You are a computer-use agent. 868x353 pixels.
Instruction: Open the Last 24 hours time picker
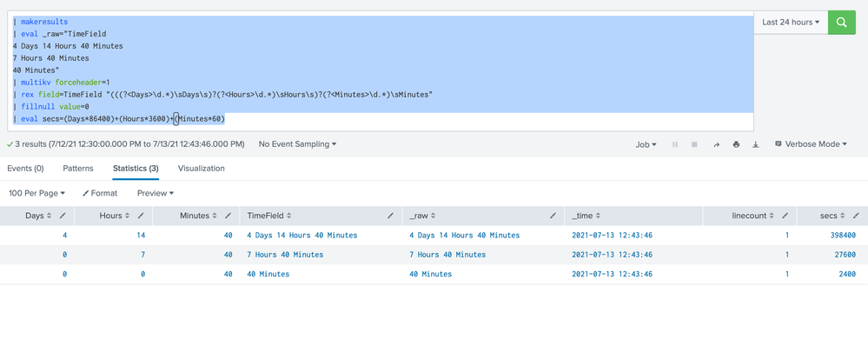(791, 23)
